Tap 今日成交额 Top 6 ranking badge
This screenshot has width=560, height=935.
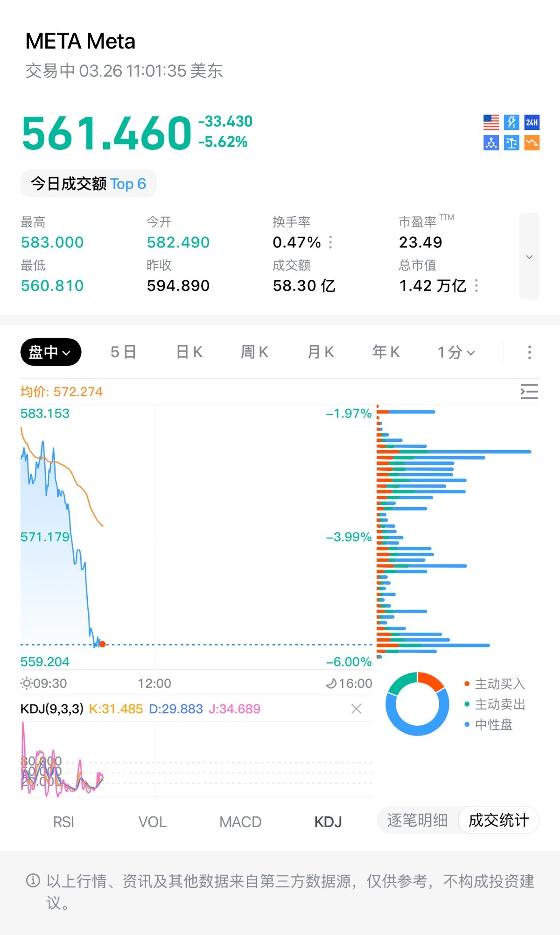coord(89,184)
